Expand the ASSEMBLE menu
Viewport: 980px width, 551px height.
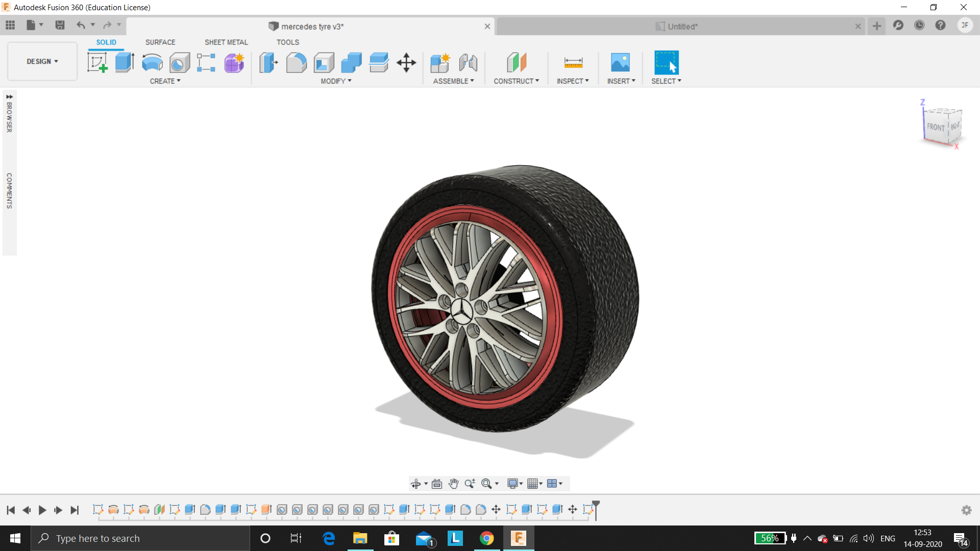click(453, 81)
